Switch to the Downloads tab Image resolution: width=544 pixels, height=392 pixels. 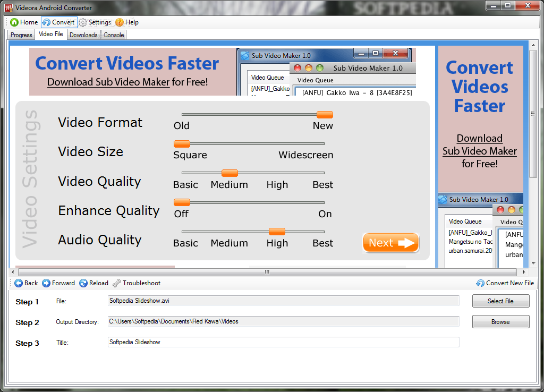coord(83,35)
